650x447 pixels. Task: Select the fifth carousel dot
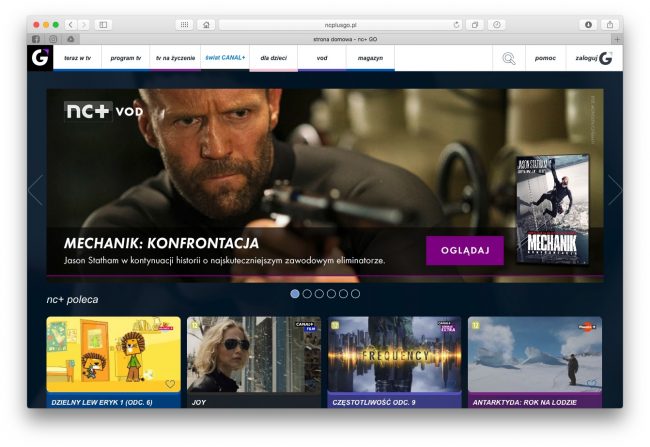(343, 294)
